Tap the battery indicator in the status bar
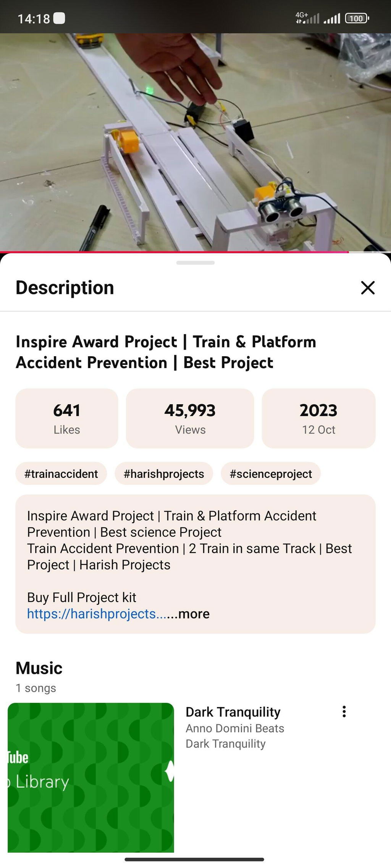Screen dimensions: 391x868 pyautogui.click(x=357, y=18)
